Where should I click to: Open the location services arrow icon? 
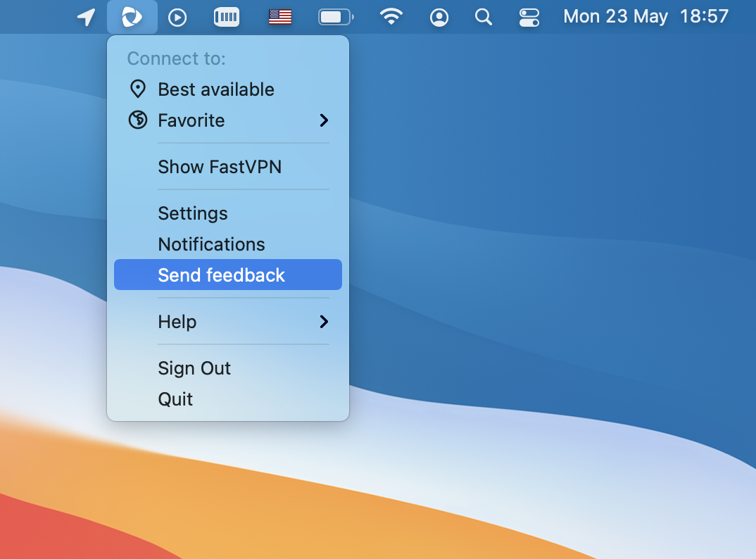click(x=87, y=18)
